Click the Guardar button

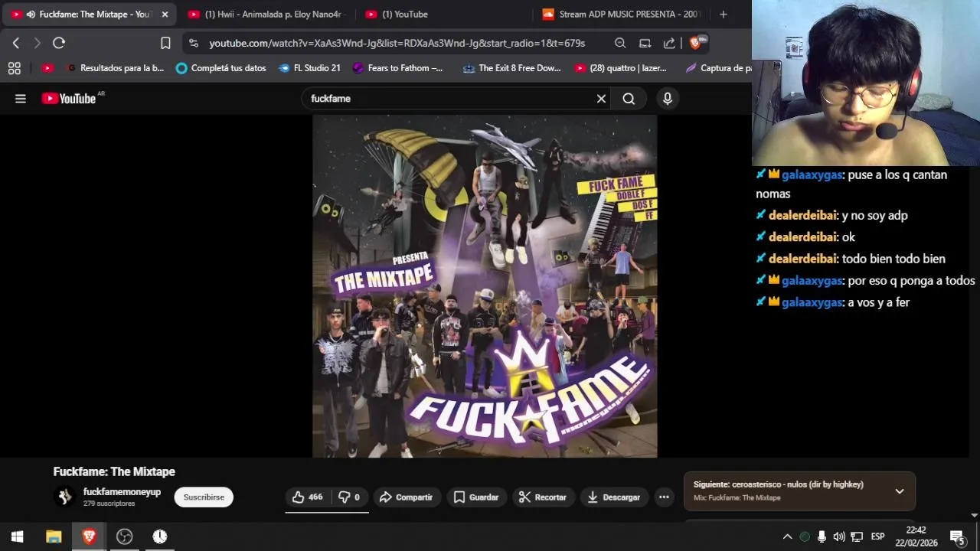coord(475,497)
